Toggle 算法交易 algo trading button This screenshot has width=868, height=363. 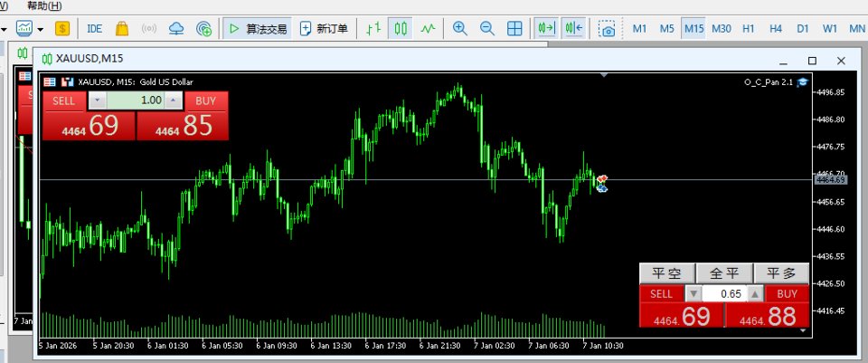click(x=258, y=28)
